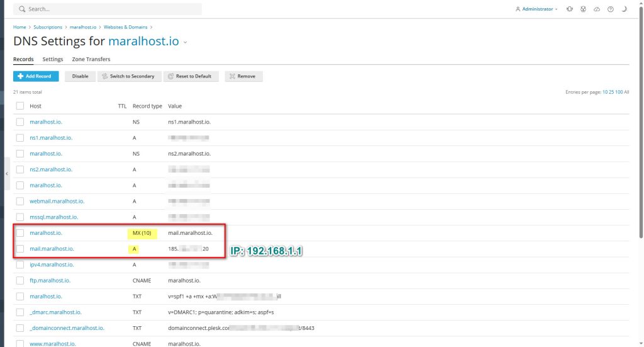The width and height of the screenshot is (644, 347).
Task: Tick the select-all checkbox beside Host header
Action: tap(20, 106)
